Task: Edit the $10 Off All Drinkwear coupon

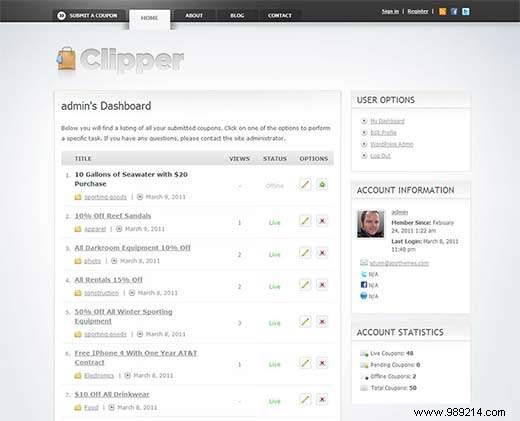Action: 305,399
